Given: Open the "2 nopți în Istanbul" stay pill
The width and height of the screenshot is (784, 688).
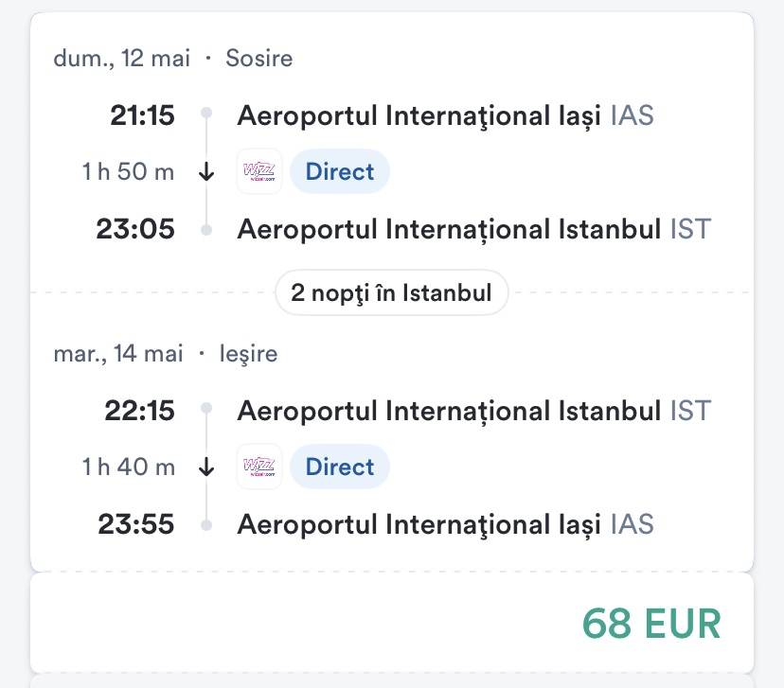Looking at the screenshot, I should 391,293.
